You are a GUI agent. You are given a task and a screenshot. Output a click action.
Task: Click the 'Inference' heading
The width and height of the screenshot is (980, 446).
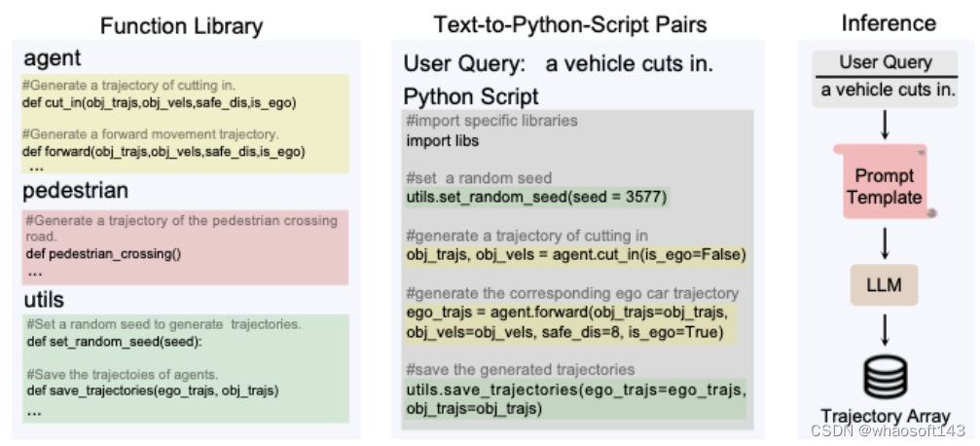889,23
